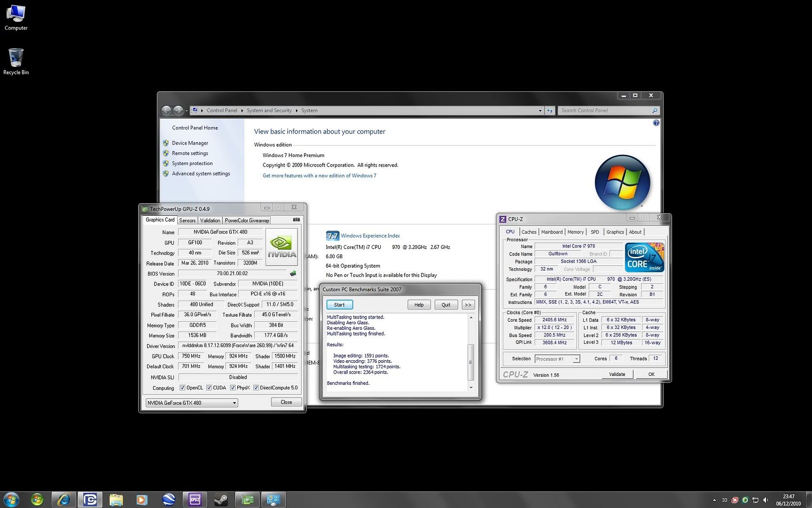Open the graphics card selector dropdown in GPU-Z
The height and width of the screenshot is (508, 812).
234,403
